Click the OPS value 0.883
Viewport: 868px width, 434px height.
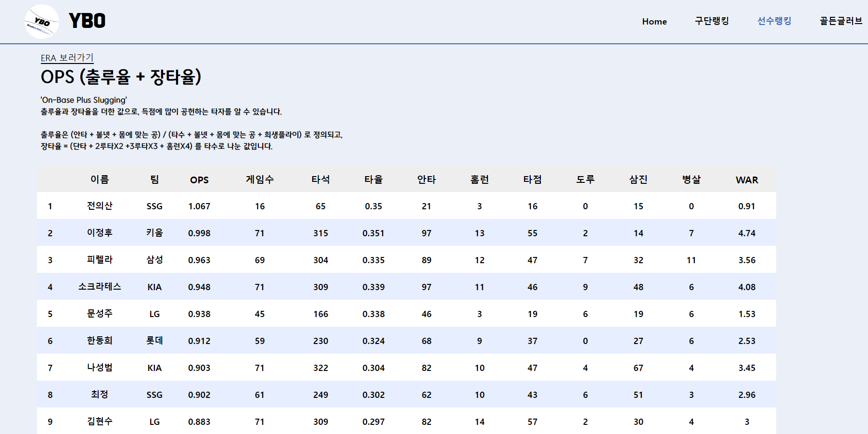pyautogui.click(x=199, y=422)
